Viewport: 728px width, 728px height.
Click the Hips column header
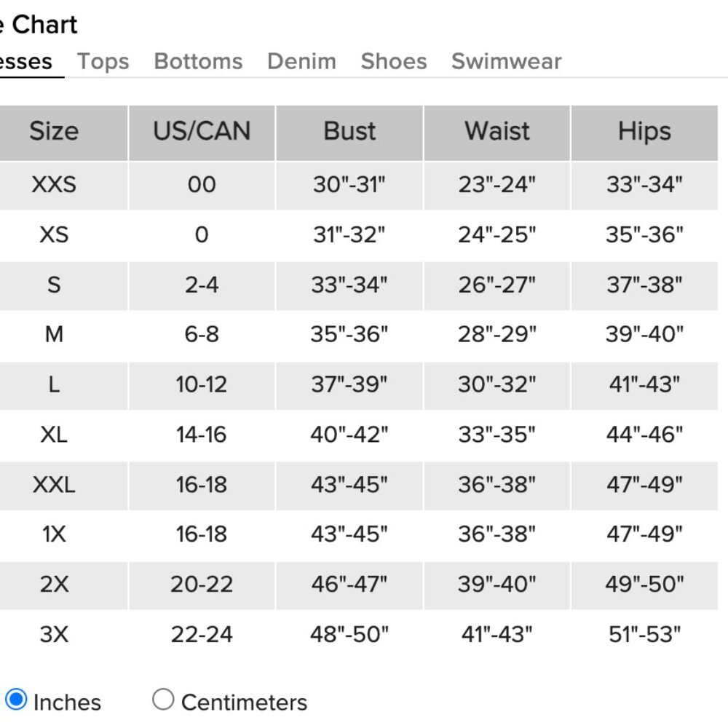[644, 132]
